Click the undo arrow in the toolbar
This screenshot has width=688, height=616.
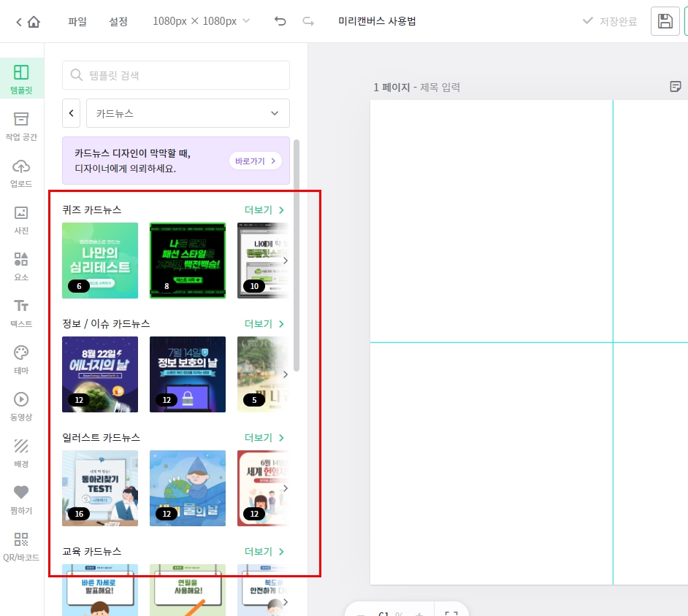(x=280, y=22)
